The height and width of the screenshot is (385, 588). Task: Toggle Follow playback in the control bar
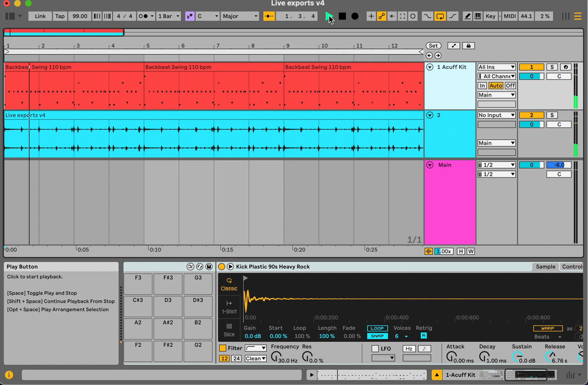269,16
